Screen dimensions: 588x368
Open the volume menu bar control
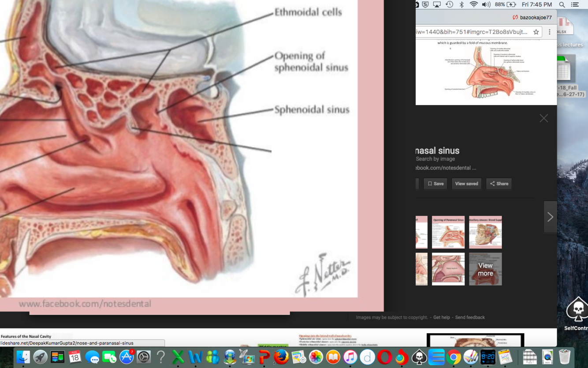(x=486, y=4)
